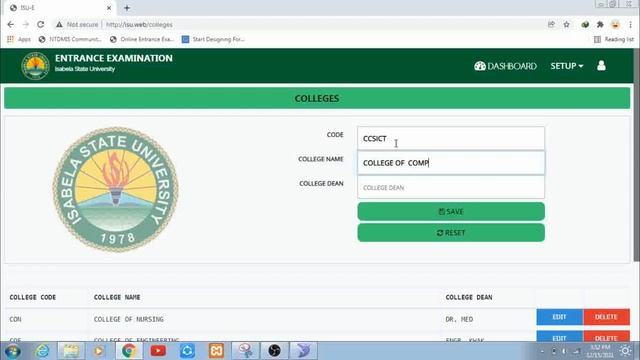Open the NTDMIS Community bookmark
Screen dimensions: 640x360
point(70,39)
